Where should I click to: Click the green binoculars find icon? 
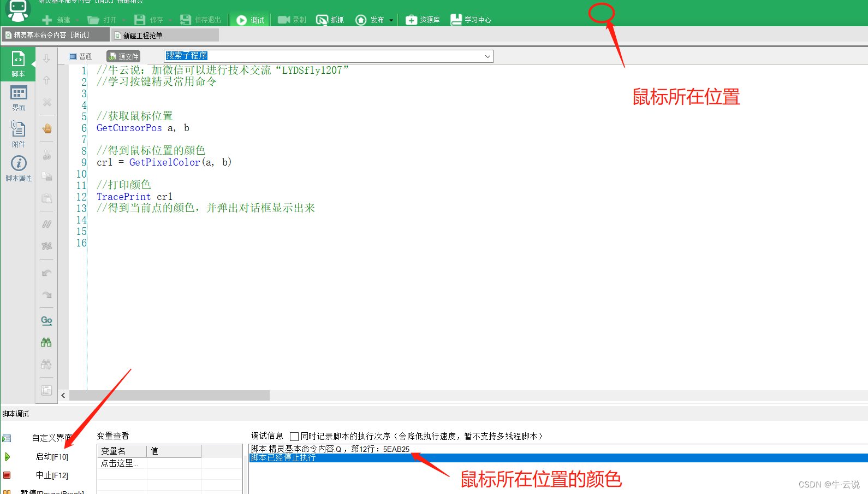click(x=47, y=342)
